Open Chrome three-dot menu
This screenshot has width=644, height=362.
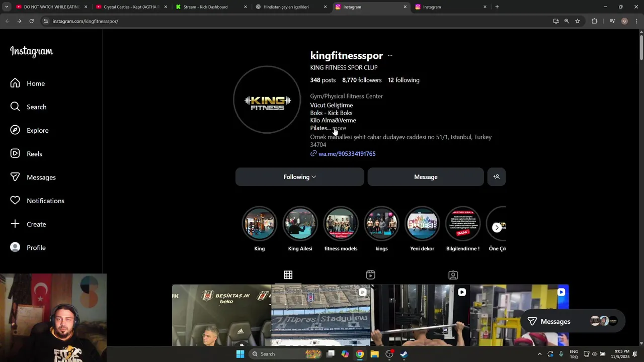(636, 21)
